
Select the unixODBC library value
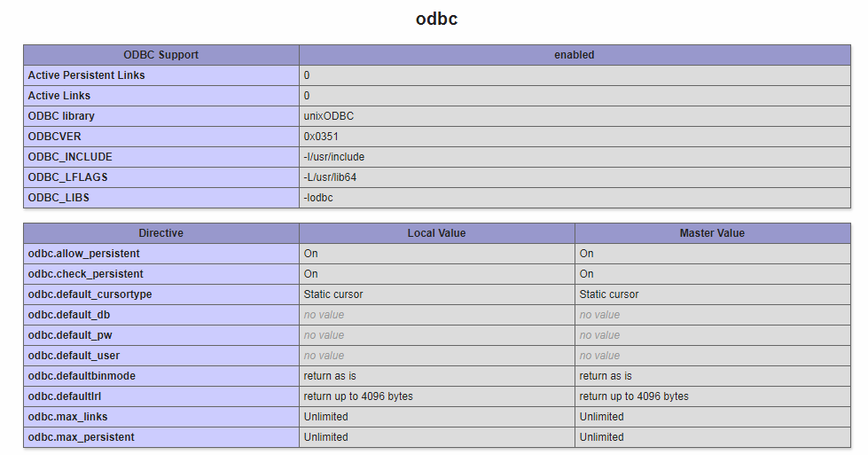pyautogui.click(x=329, y=116)
